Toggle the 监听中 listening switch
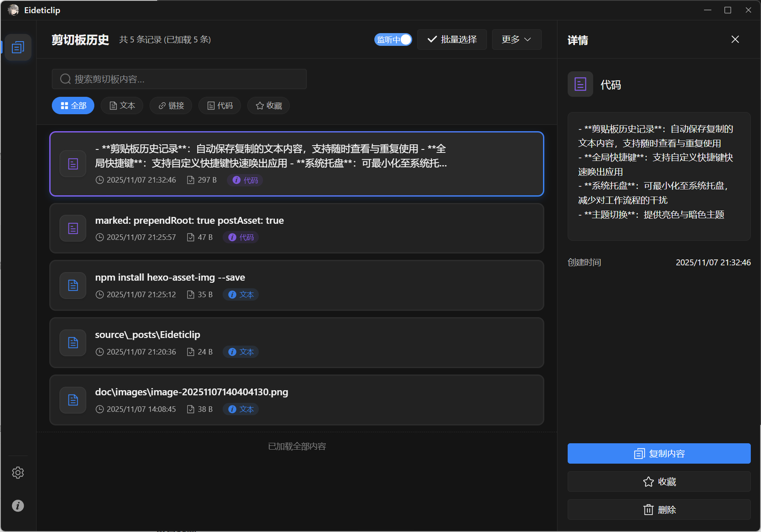This screenshot has width=761, height=532. [x=393, y=39]
